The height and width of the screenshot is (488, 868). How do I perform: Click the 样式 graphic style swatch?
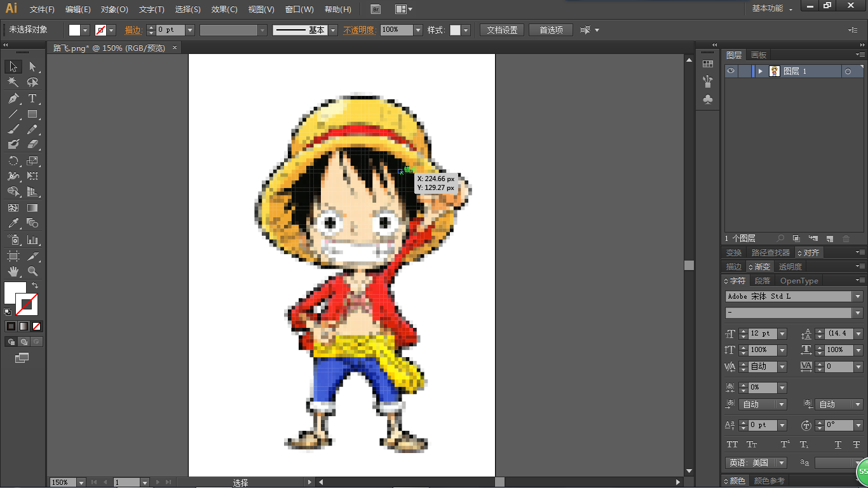pos(456,30)
